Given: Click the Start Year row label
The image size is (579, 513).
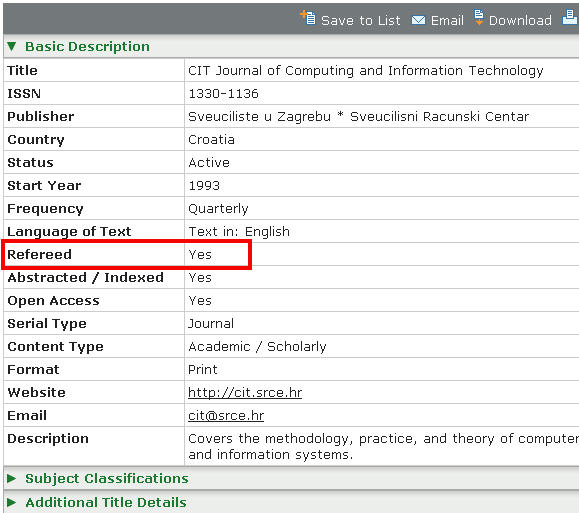Looking at the screenshot, I should tap(44, 185).
